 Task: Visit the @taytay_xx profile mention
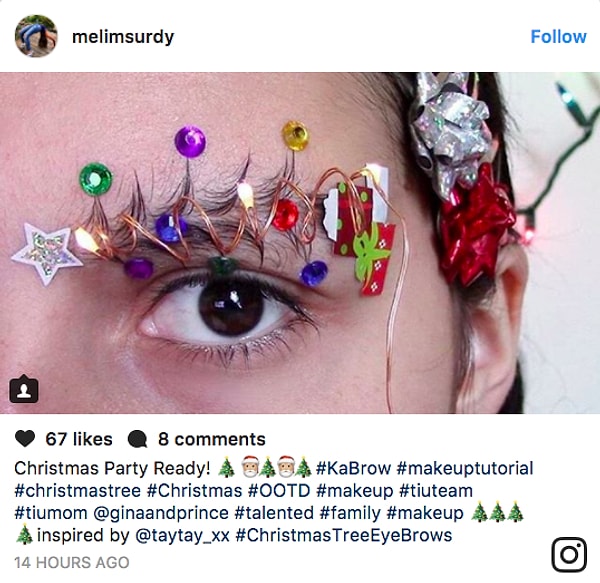tap(183, 535)
